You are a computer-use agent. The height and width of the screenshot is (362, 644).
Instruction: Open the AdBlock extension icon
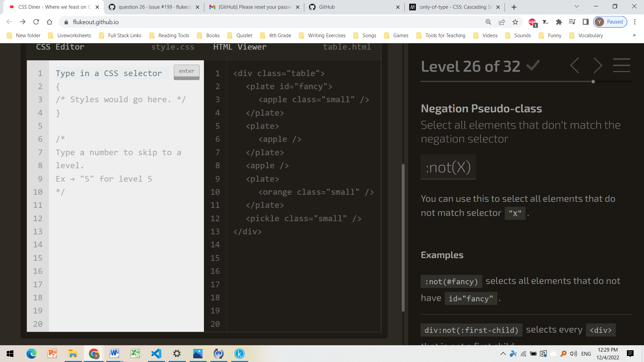[x=532, y=22]
